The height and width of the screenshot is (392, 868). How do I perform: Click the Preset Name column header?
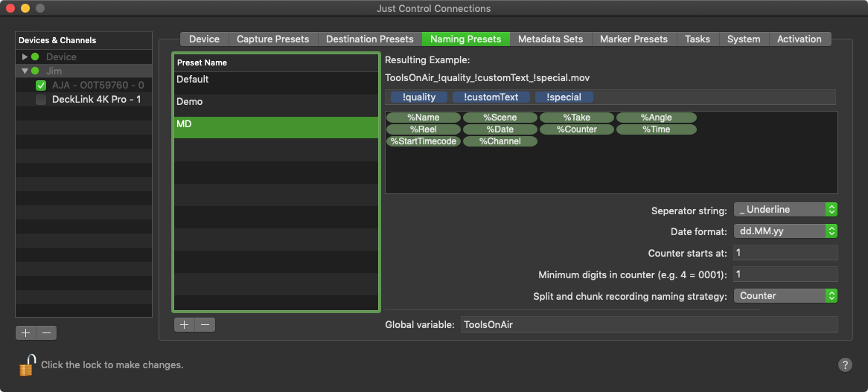(x=276, y=63)
